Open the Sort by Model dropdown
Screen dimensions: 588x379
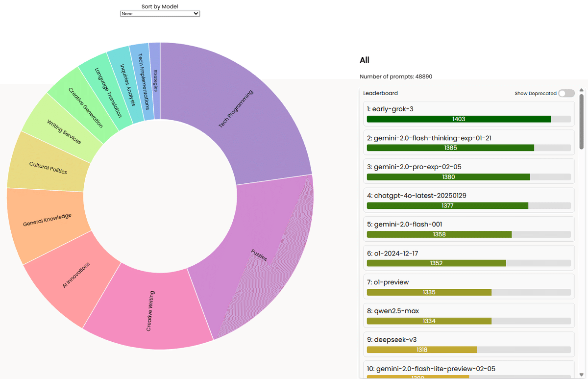[x=160, y=14]
